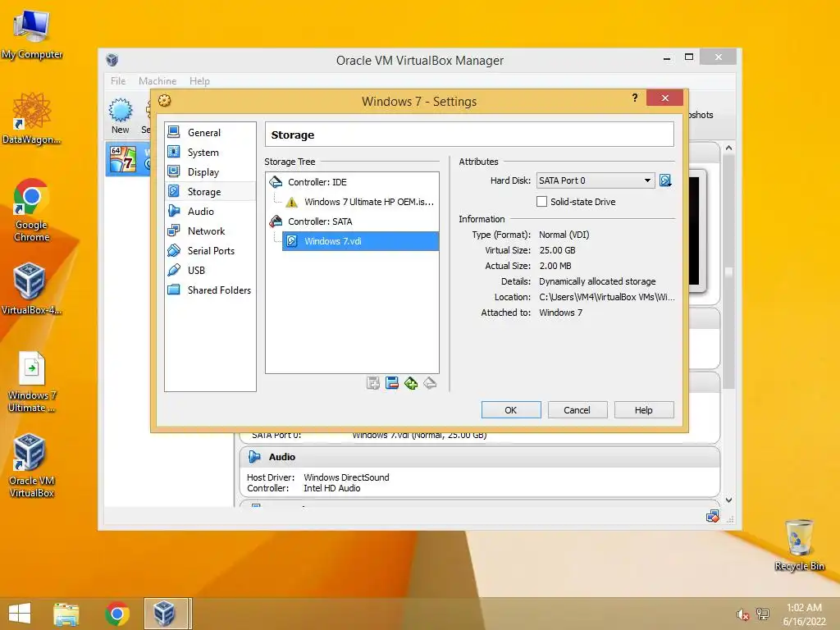
Task: Select the DataWagon desktop shortcut
Action: click(32, 118)
